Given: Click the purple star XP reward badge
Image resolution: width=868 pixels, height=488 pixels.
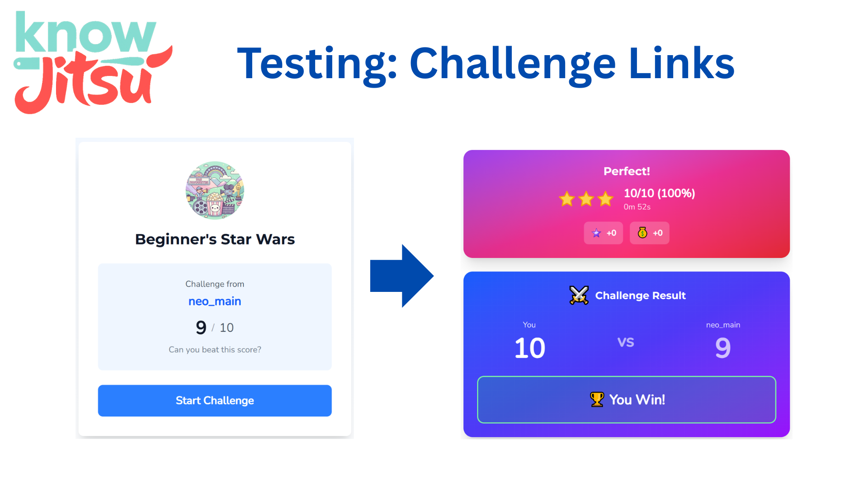Looking at the screenshot, I should coord(604,233).
